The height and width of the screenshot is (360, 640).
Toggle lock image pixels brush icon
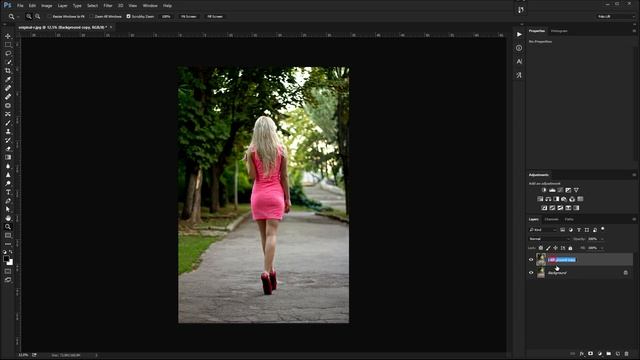(x=548, y=248)
